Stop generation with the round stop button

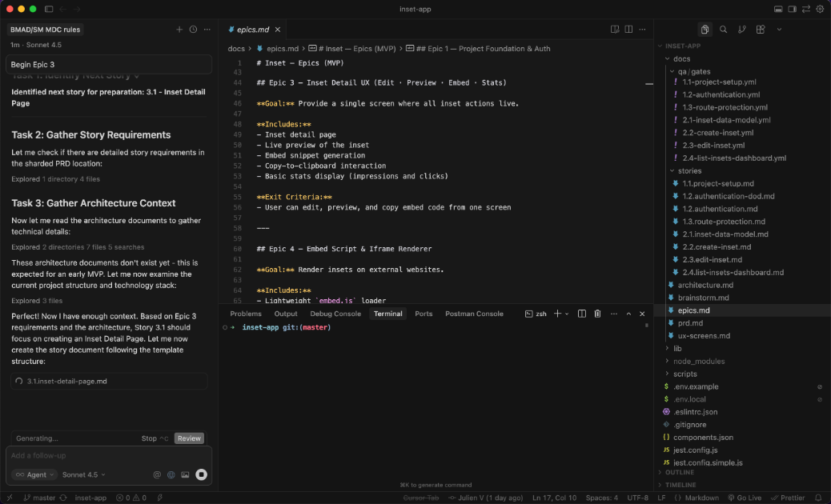201,474
